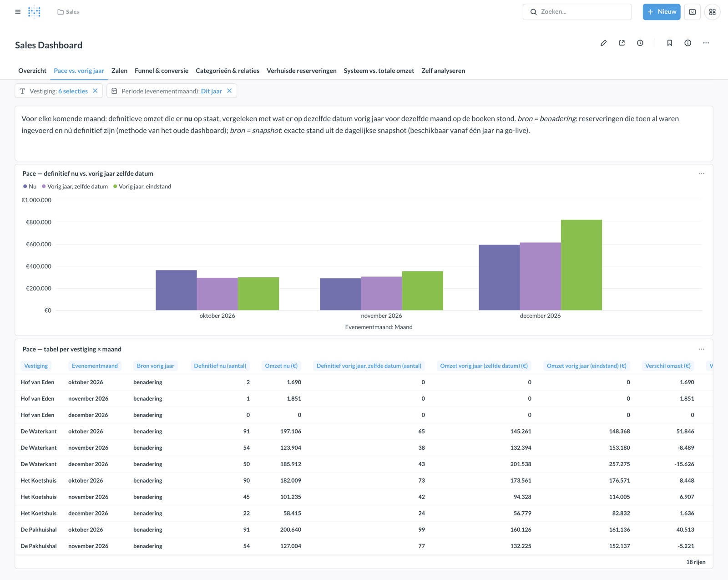Click Bron vorig jaar column header

coord(156,366)
